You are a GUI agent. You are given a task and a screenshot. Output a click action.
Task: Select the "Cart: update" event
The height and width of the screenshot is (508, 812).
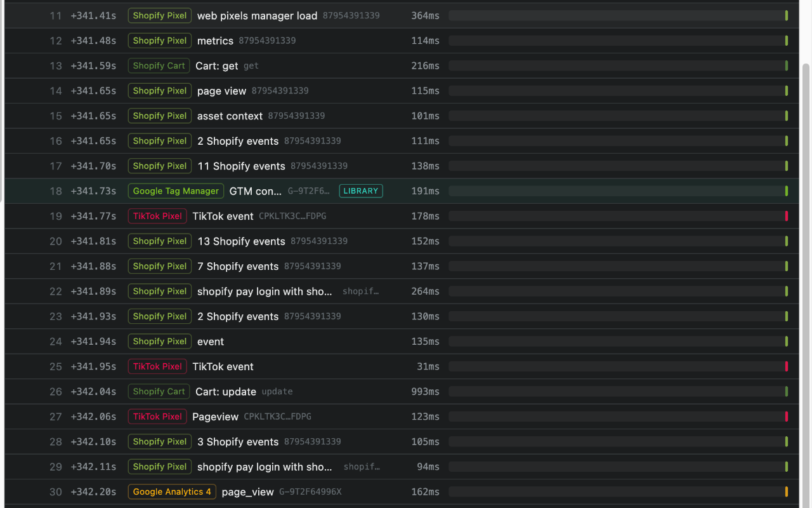[226, 391]
